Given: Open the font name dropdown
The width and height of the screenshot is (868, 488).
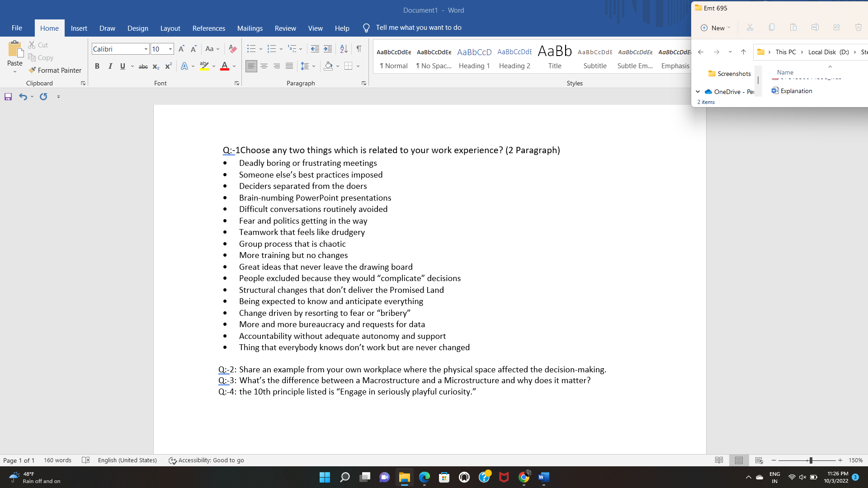Looking at the screenshot, I should [x=145, y=49].
